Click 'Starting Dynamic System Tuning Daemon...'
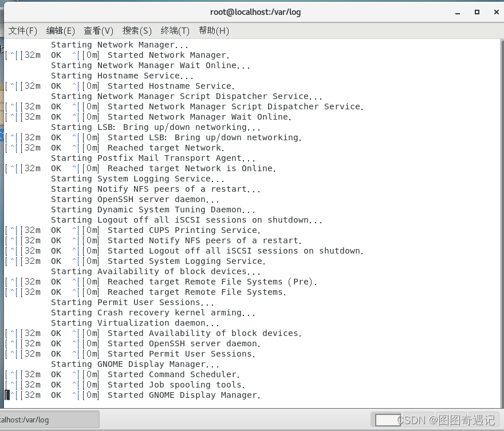 (x=153, y=209)
